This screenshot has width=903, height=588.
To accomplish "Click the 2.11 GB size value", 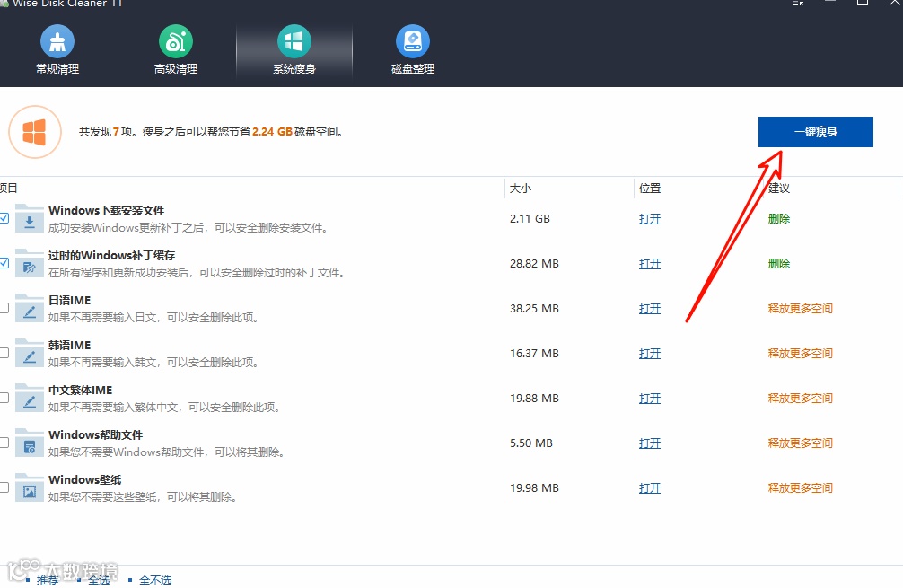I will pyautogui.click(x=530, y=219).
